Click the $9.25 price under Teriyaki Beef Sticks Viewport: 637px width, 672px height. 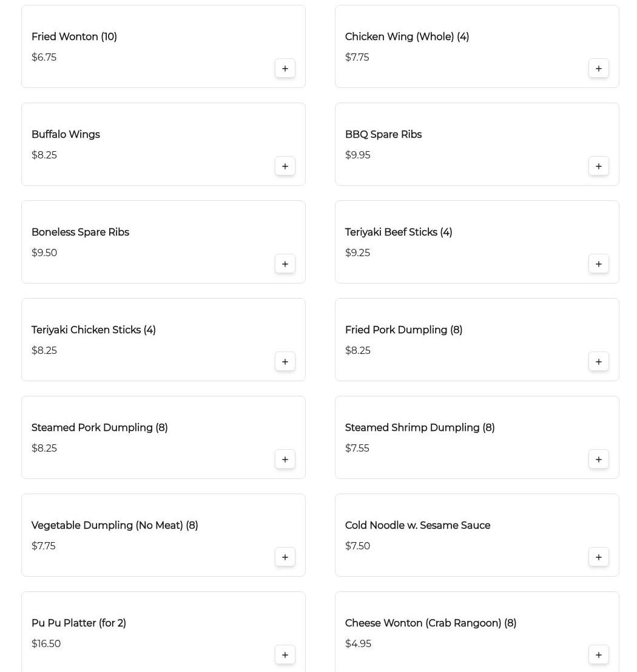pyautogui.click(x=357, y=253)
